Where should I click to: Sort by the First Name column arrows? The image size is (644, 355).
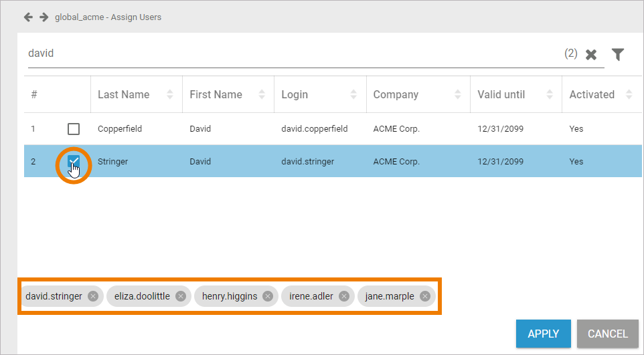coord(262,95)
